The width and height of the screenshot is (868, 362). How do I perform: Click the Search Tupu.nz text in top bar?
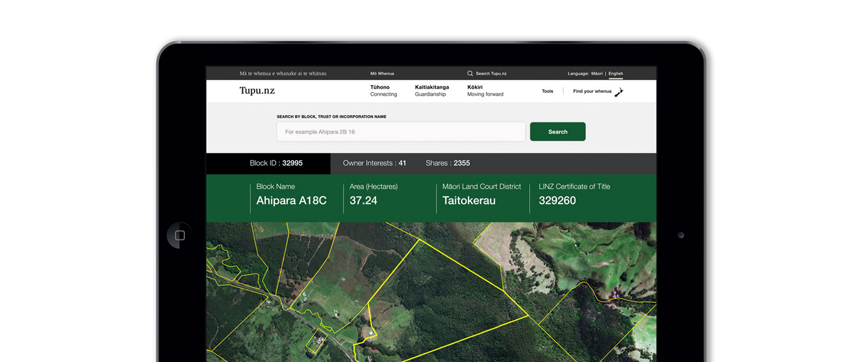[x=490, y=73]
